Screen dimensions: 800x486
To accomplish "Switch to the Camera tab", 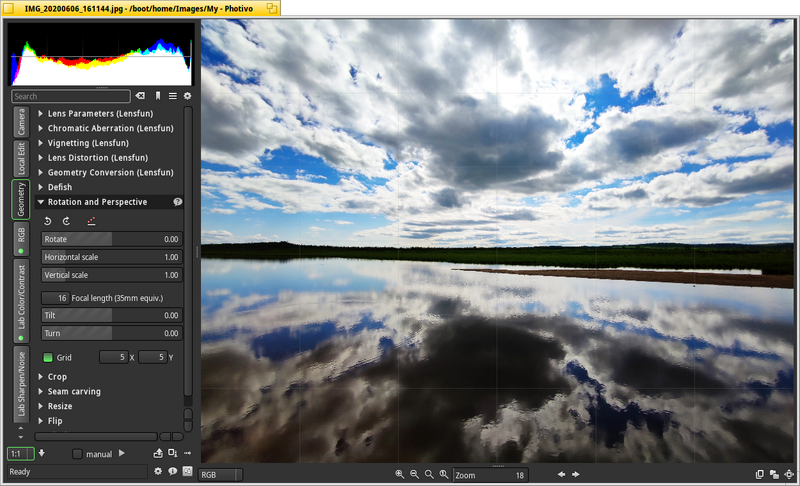I will click(x=21, y=121).
